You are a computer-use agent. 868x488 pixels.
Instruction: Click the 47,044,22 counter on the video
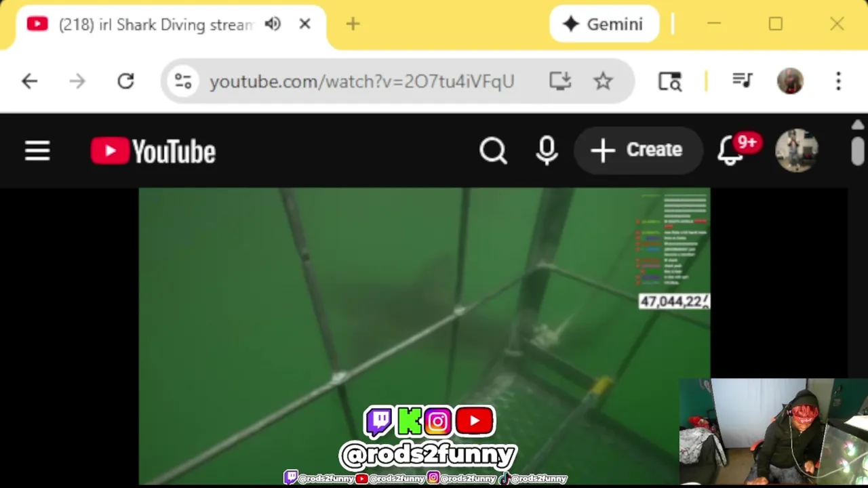tap(674, 302)
